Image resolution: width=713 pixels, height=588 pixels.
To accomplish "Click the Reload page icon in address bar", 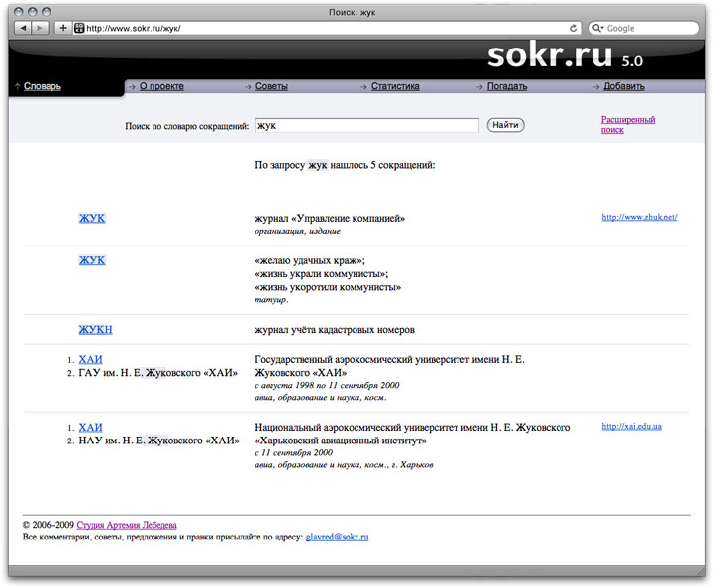I will coord(573,28).
